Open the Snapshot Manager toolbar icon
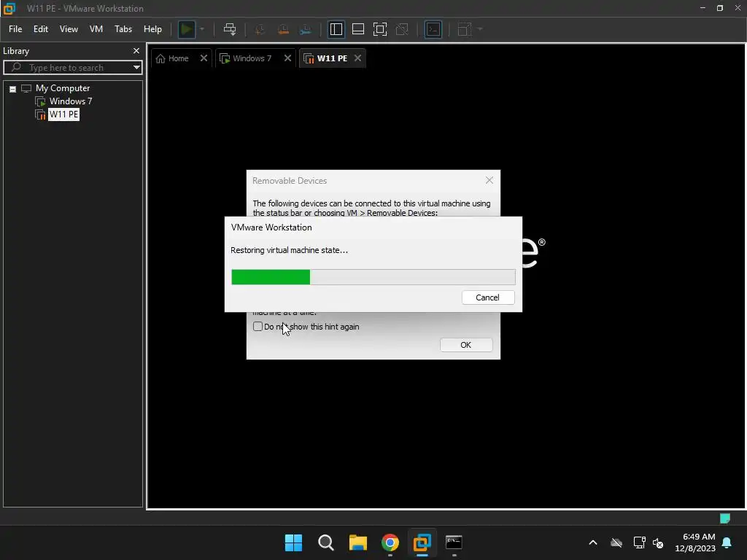The height and width of the screenshot is (560, 747). pyautogui.click(x=306, y=29)
